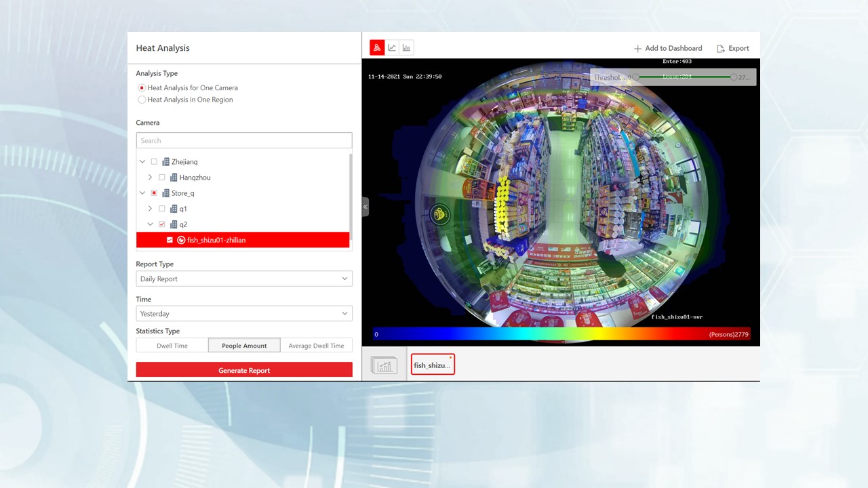
Task: Click the fisheye camera icon on the heat map
Action: click(x=439, y=215)
